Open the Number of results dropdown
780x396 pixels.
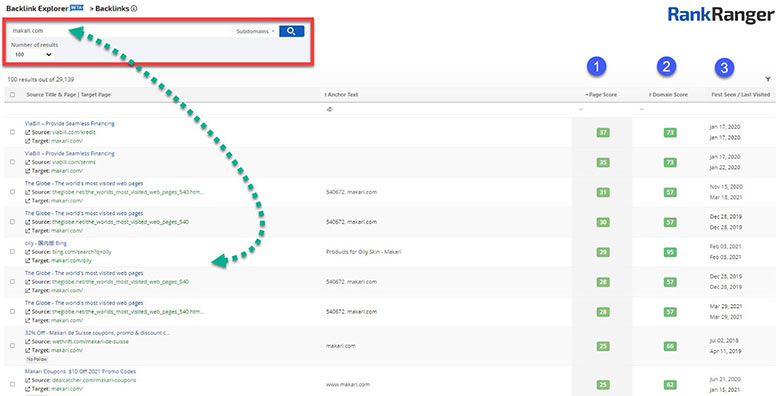click(x=33, y=55)
